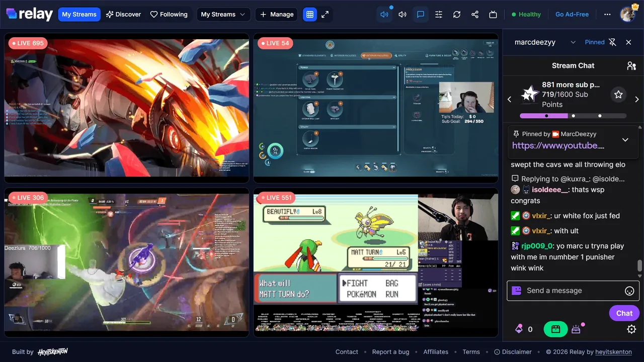Claim the green treasure chest reward
Screen dimensions: 644x362
(x=555, y=329)
